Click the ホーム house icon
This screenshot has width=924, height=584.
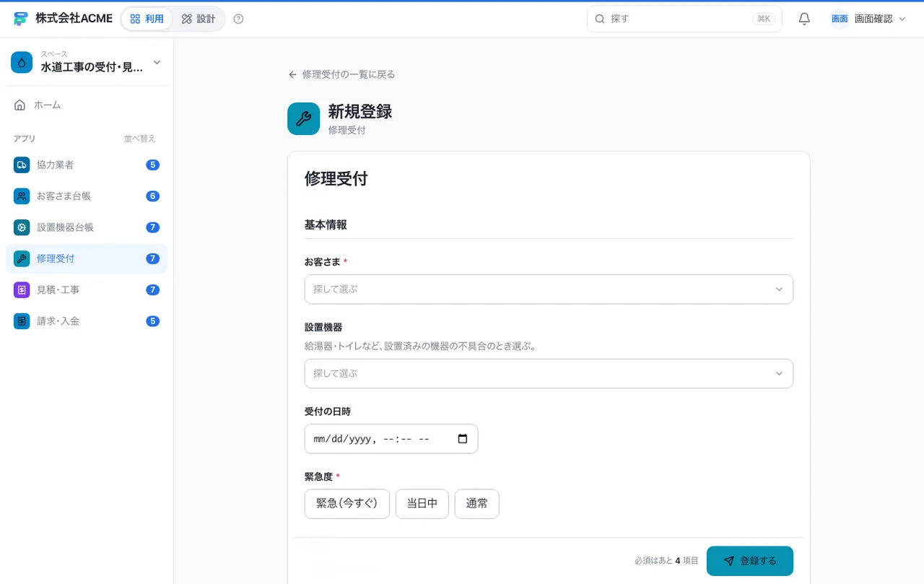[x=20, y=105]
